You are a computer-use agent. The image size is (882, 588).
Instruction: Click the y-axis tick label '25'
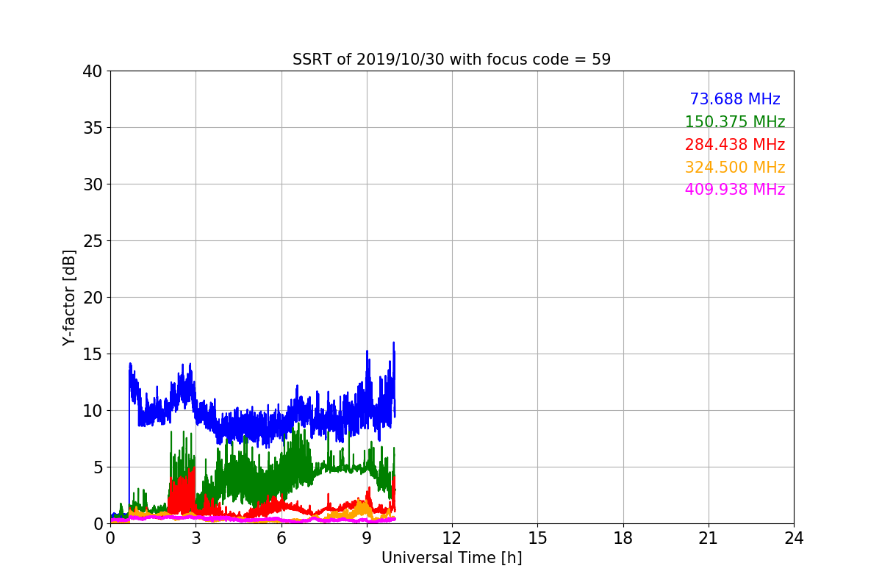pos(93,241)
